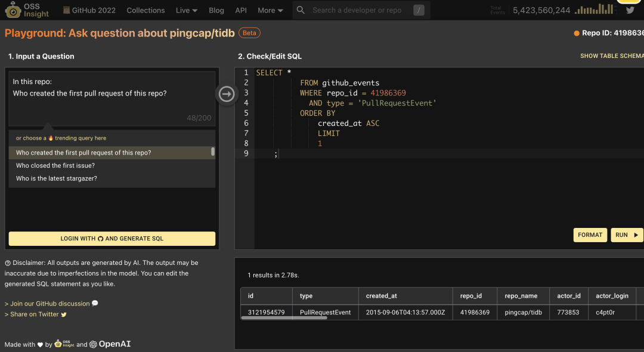Open the Collections page

pos(145,10)
